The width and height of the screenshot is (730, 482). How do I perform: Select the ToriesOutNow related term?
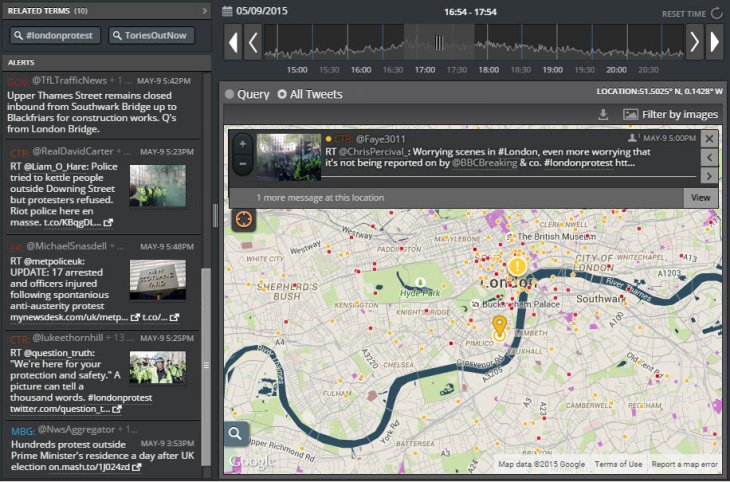[x=152, y=36]
